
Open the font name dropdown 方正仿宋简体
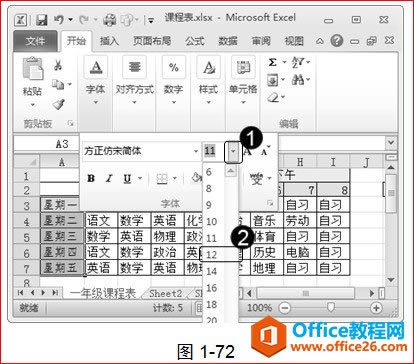point(196,151)
